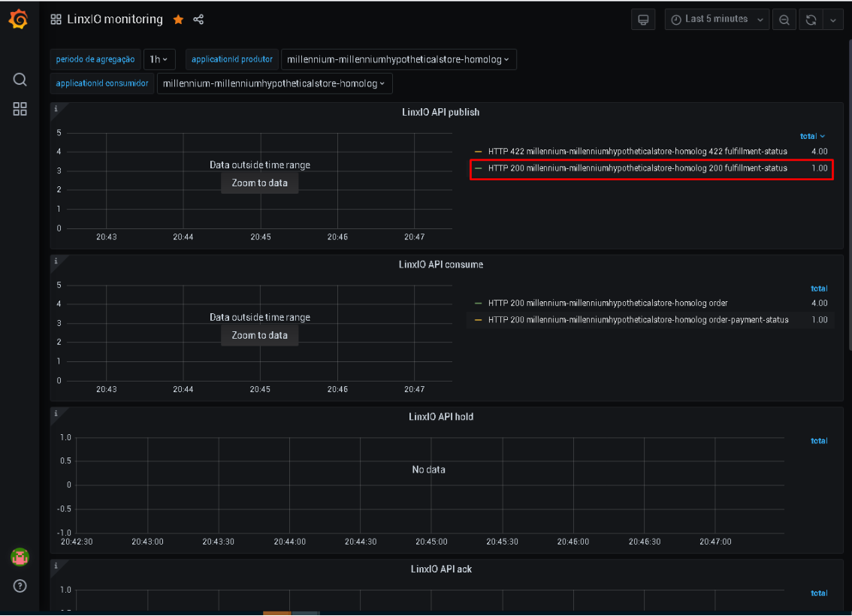Sort hold panel legend by total
Viewport: 852px width, 616px height.
819,441
